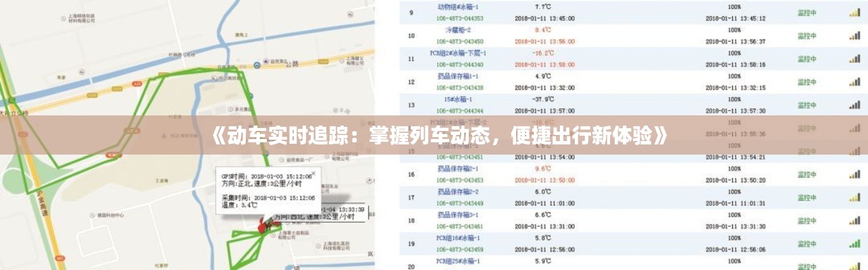868x270 pixels.
Task: Open device PCR组16#冰箱-1
Action: click(x=458, y=238)
